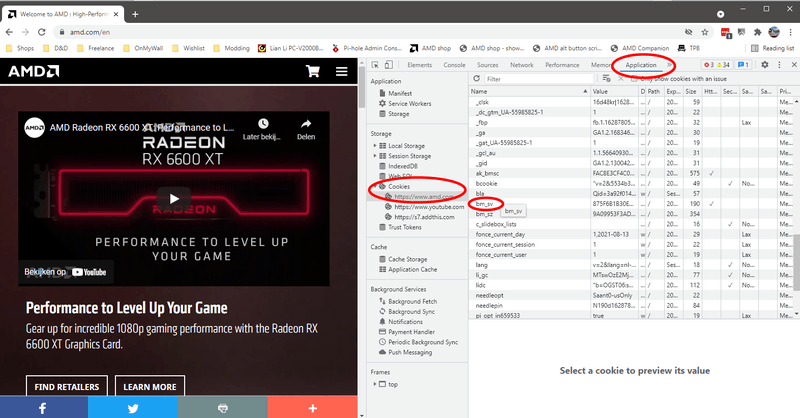Print the page via share bar
800x418 pixels.
coord(222,408)
